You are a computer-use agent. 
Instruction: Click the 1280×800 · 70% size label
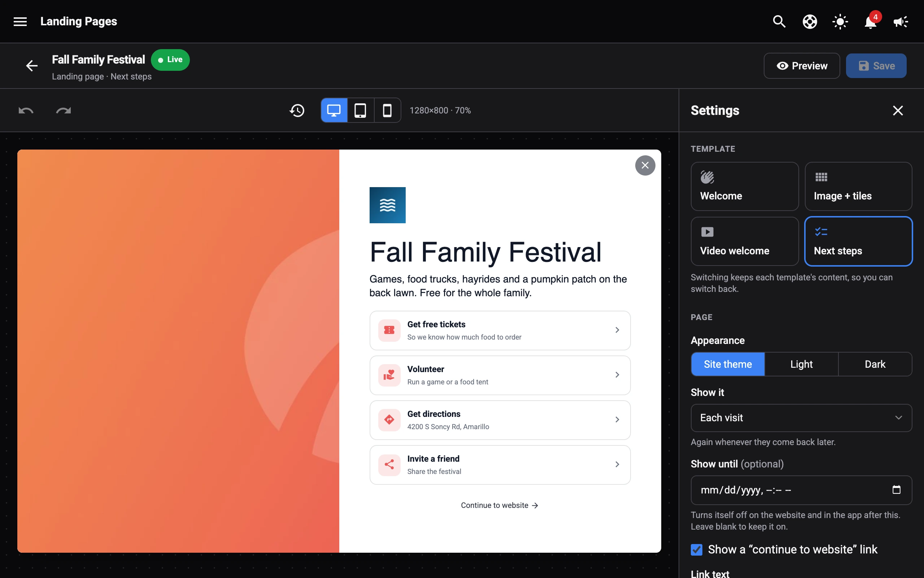(440, 111)
